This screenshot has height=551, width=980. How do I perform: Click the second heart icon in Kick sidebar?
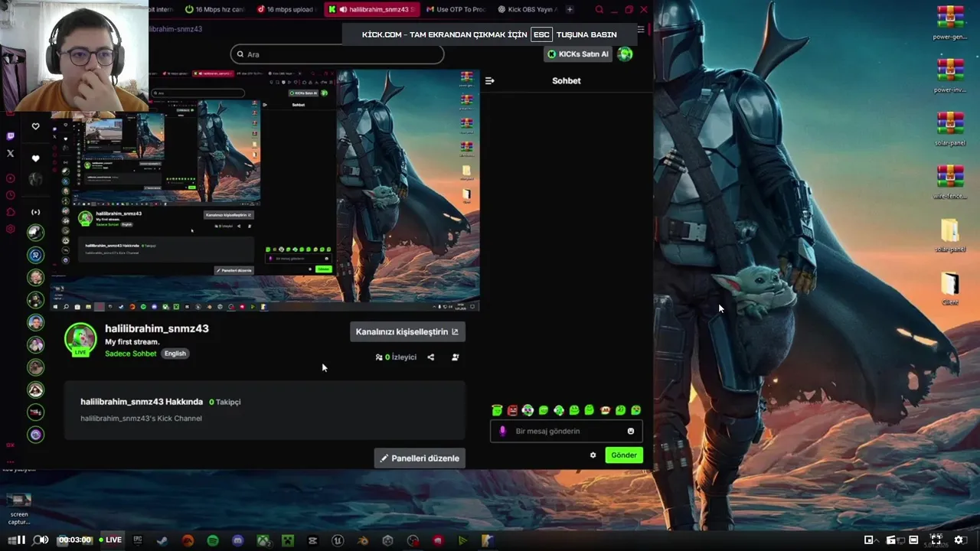pos(35,158)
